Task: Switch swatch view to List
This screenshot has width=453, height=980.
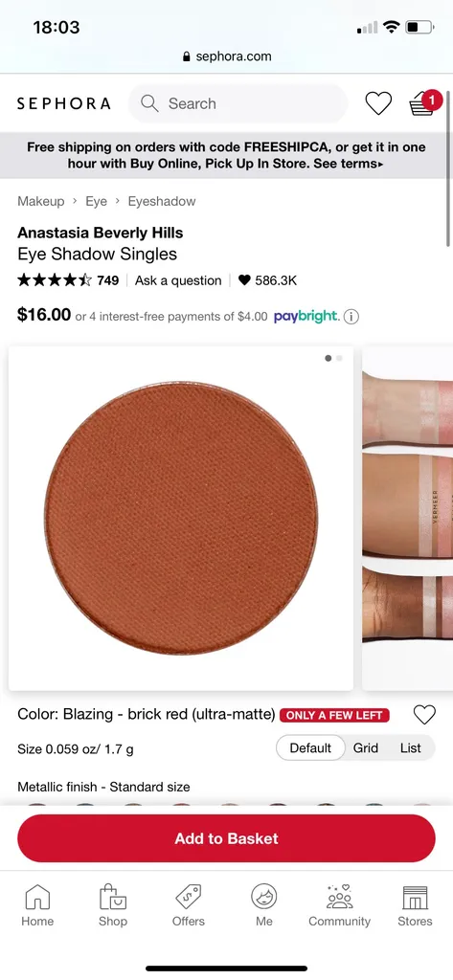Action: point(411,748)
